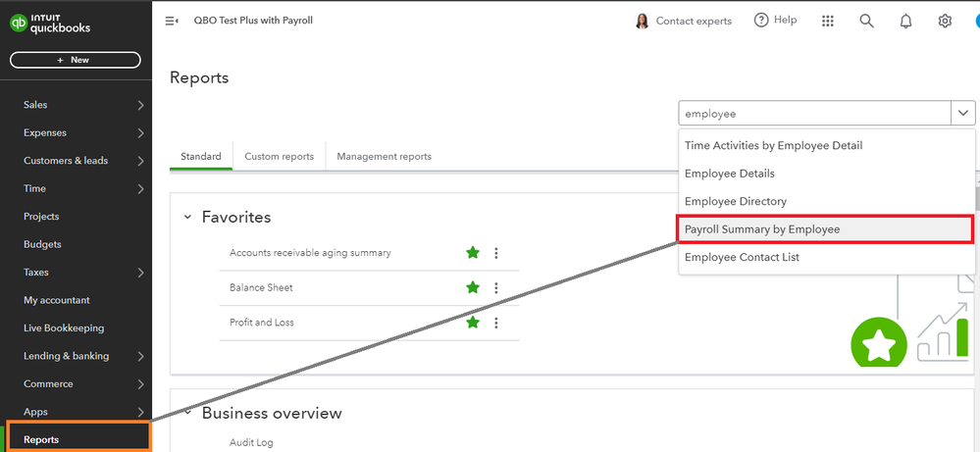Screen dimensions: 980x452
Task: Expand the Expenses menu chevron
Action: [x=140, y=133]
